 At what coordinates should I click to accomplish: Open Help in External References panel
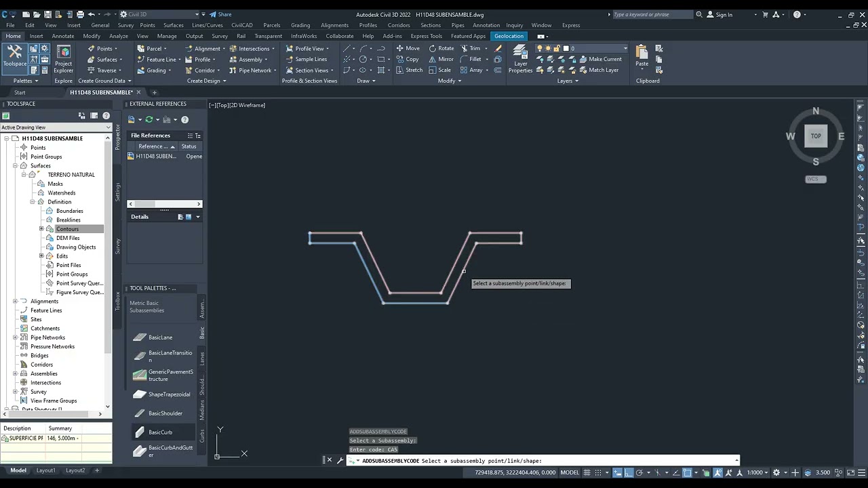184,119
